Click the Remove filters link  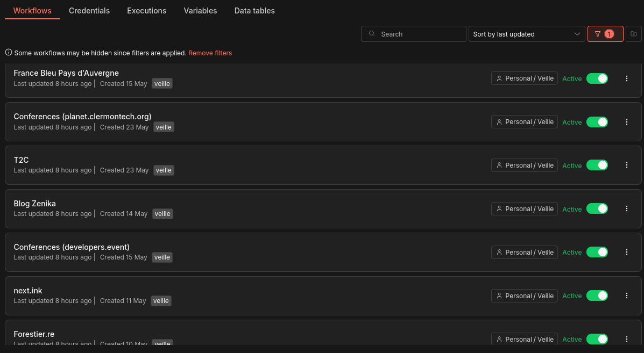click(x=210, y=53)
